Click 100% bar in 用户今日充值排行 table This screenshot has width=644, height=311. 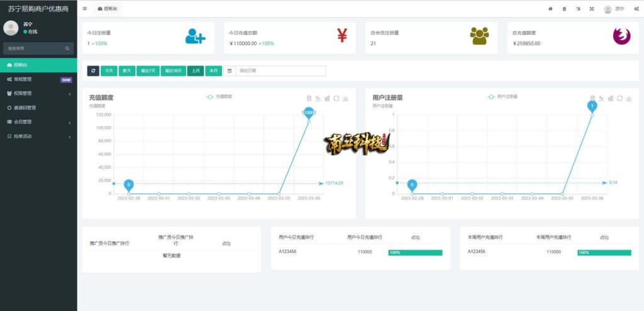point(415,252)
